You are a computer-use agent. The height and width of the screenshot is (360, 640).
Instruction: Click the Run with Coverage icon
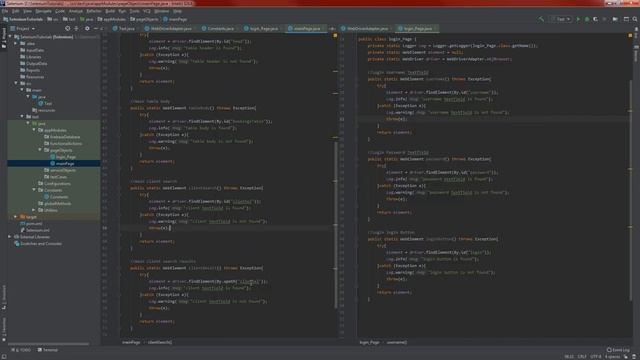click(596, 19)
